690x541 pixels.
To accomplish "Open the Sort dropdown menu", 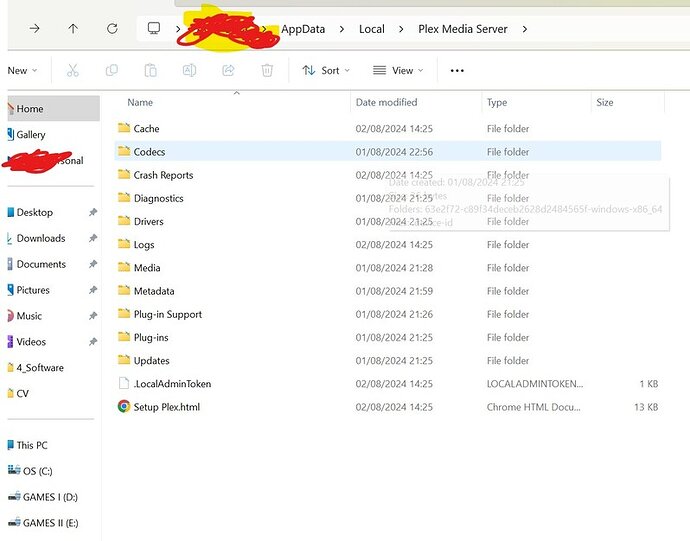I will pos(326,70).
